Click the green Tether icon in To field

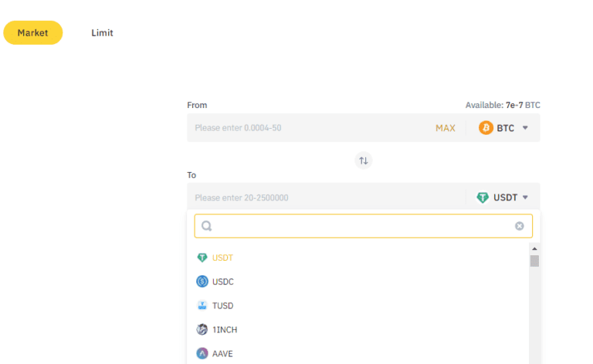tap(483, 197)
